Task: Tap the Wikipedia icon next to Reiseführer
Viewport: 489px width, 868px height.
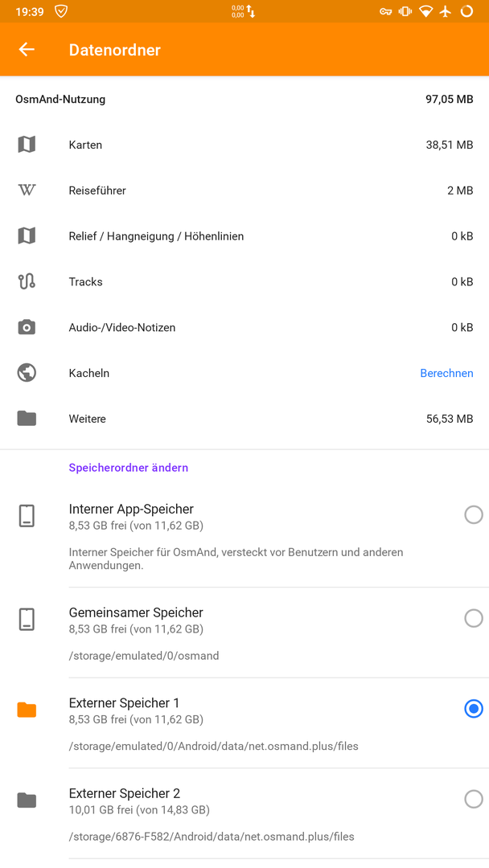Action: coord(27,190)
